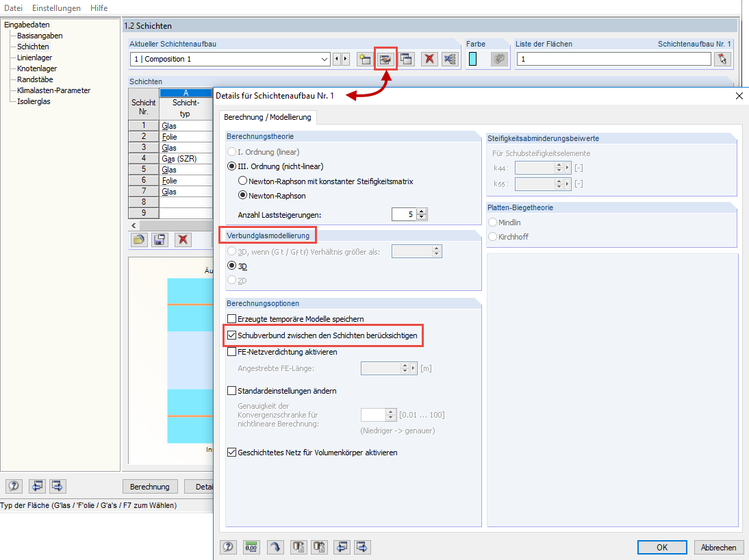
Task: Pick surfaces graphically with cursor icon
Action: [x=722, y=60]
